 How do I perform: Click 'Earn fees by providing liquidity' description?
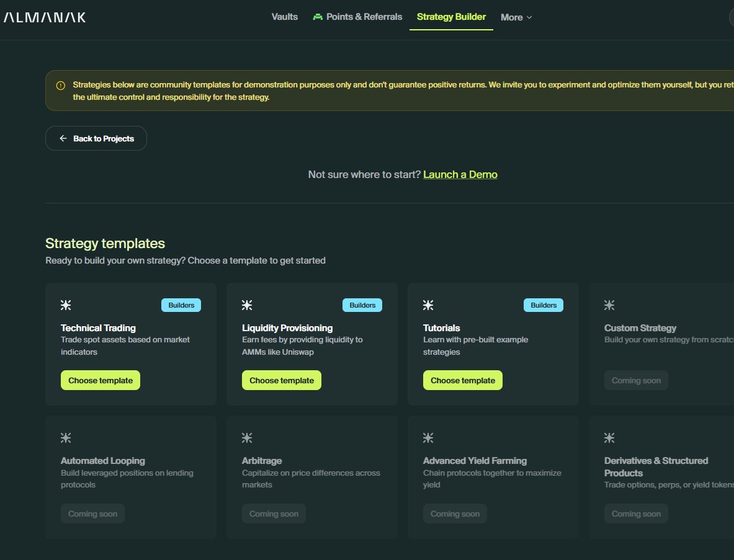[x=302, y=345]
